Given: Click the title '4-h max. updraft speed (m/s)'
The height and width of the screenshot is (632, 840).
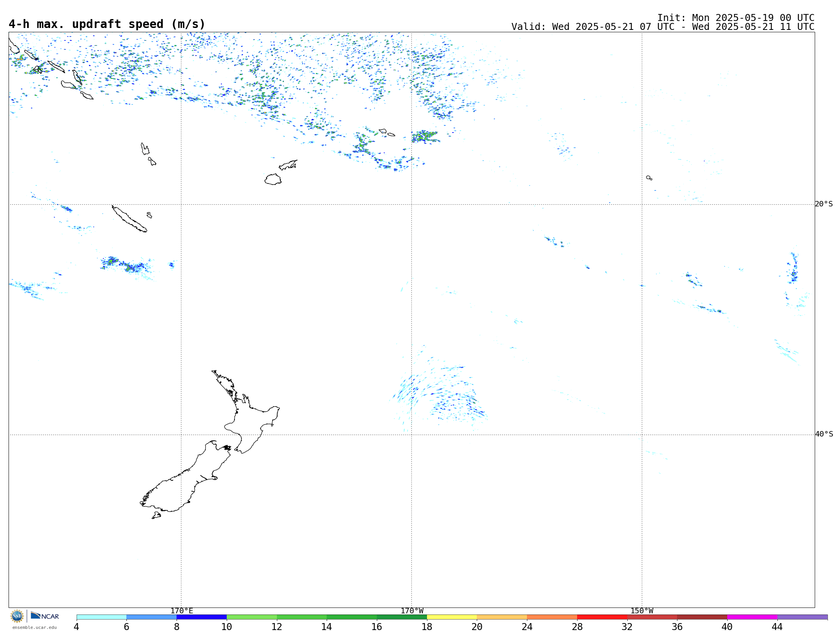Looking at the screenshot, I should tap(107, 24).
